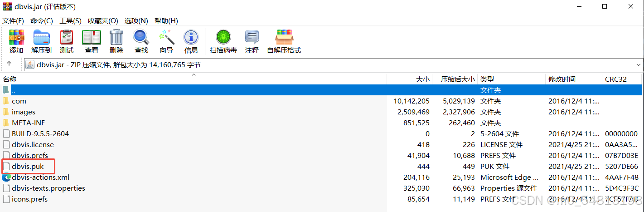This screenshot has width=644, height=212.
Task: Click the Properties 源文件 type cell
Action: point(508,188)
